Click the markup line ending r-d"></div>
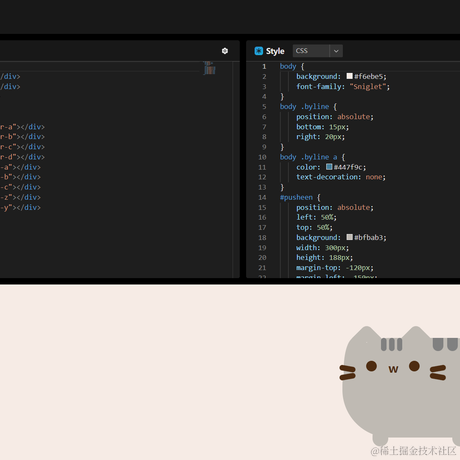The image size is (460, 460). tap(22, 157)
